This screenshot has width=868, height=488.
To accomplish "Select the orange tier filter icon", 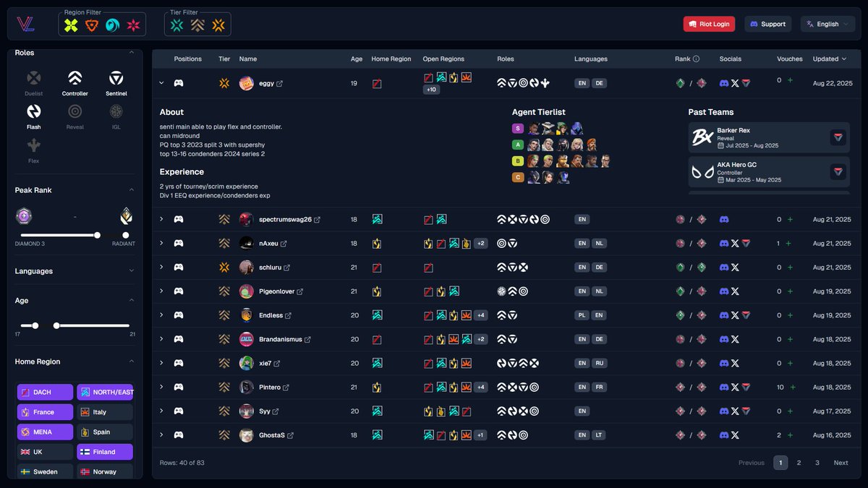I will pyautogui.click(x=218, y=25).
